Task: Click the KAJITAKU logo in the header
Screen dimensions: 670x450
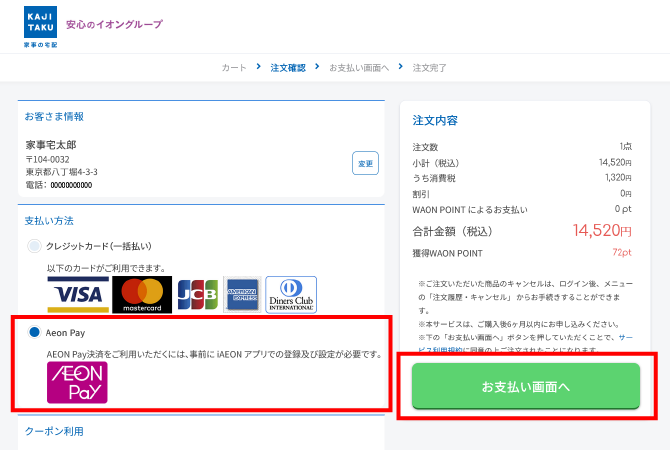Action: pos(41,26)
